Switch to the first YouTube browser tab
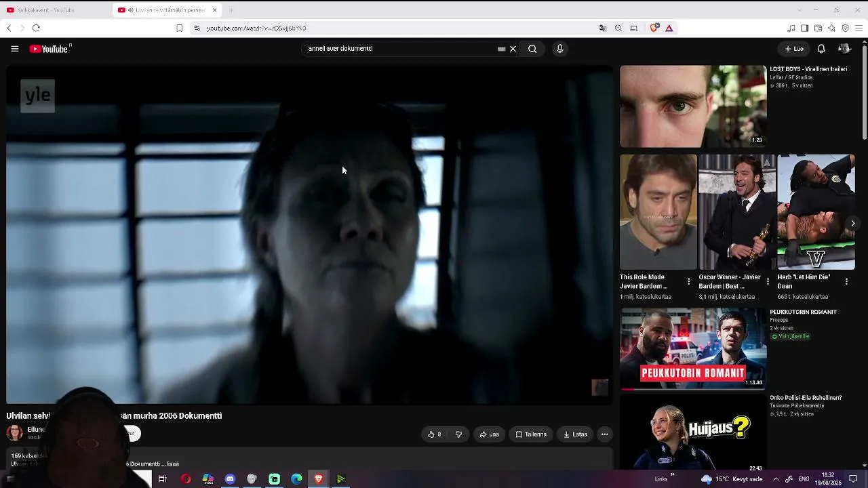The height and width of the screenshot is (488, 868). click(56, 10)
